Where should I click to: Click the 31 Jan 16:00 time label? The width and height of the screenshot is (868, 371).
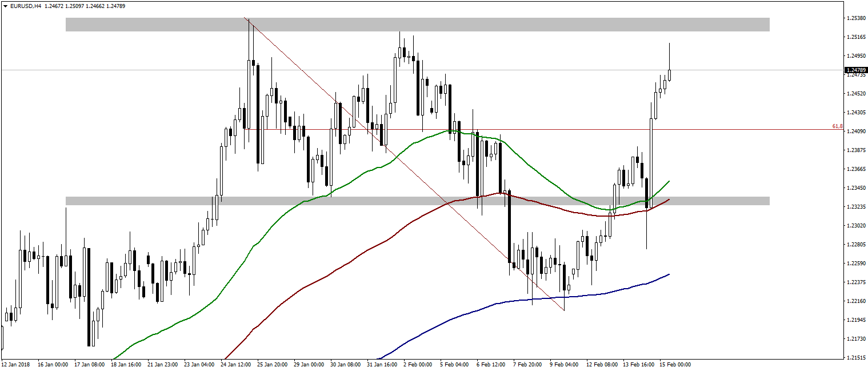382,364
